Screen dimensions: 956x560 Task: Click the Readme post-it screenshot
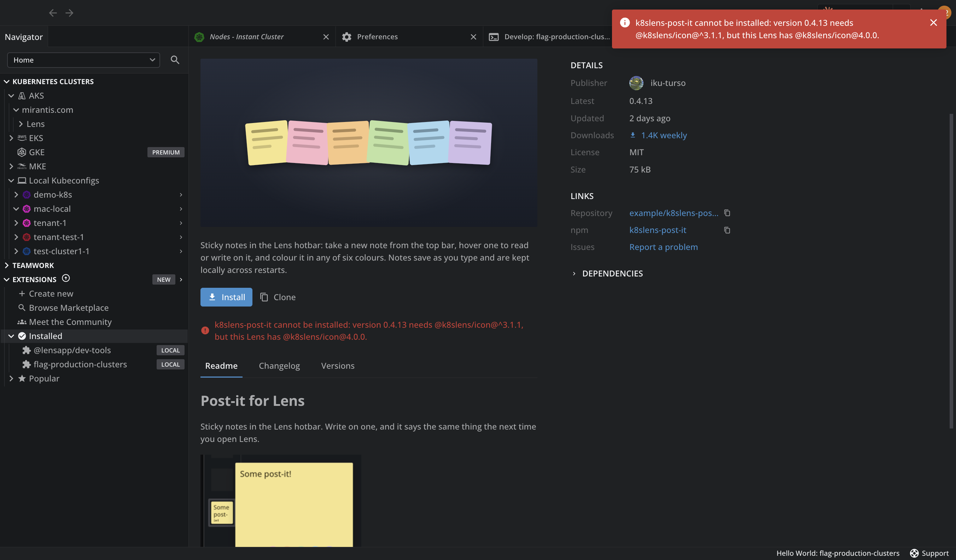pyautogui.click(x=281, y=501)
